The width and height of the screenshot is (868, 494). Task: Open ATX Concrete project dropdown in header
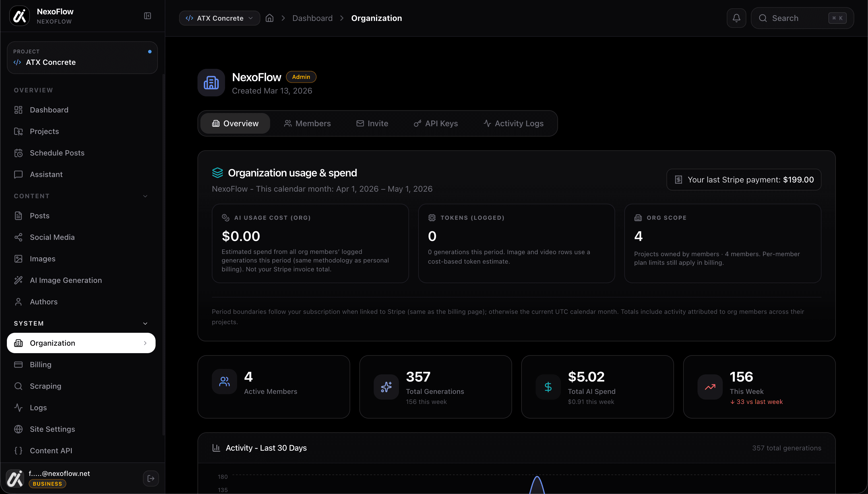click(219, 18)
